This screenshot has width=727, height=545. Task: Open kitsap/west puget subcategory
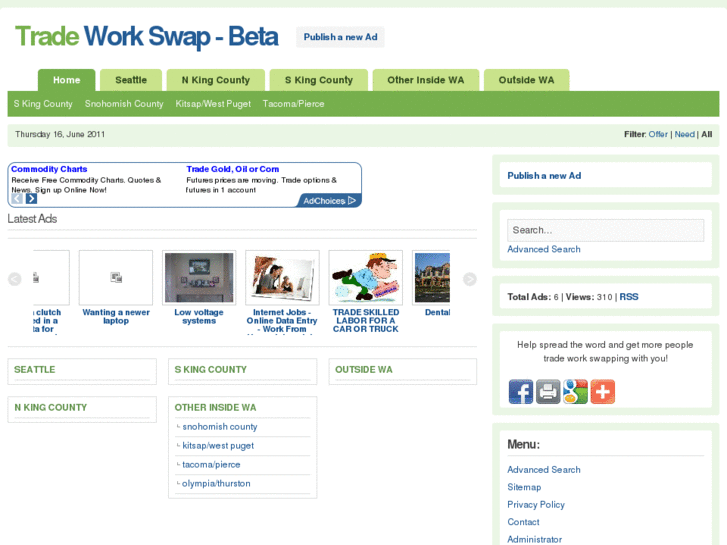click(218, 446)
